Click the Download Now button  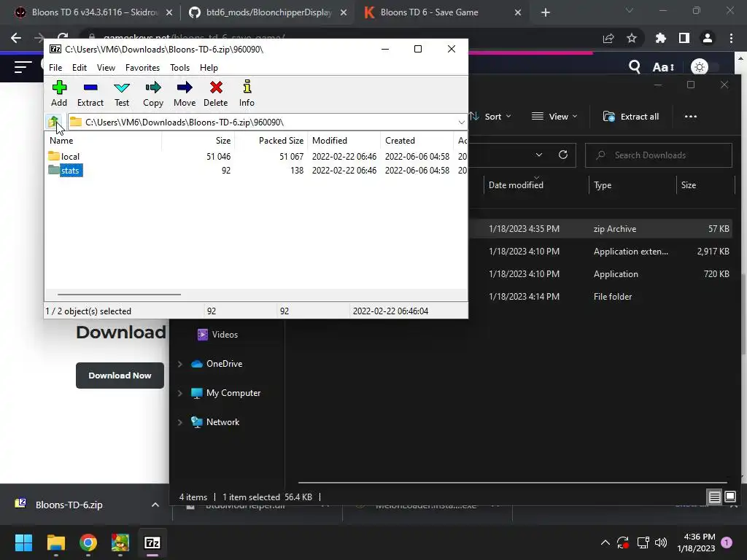120,376
